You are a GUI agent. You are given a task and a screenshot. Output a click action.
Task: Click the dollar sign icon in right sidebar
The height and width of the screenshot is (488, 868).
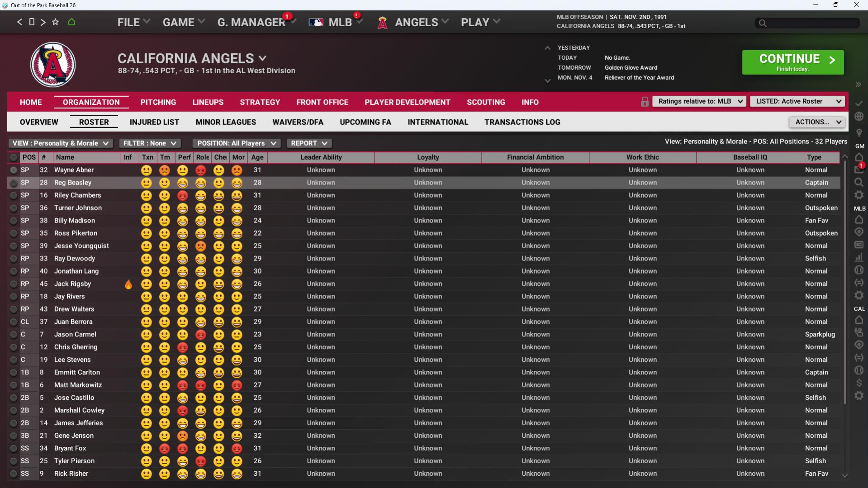pos(859,383)
